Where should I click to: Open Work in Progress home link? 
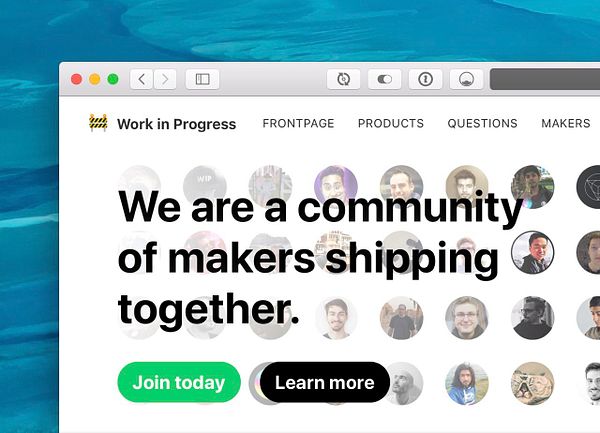(176, 124)
